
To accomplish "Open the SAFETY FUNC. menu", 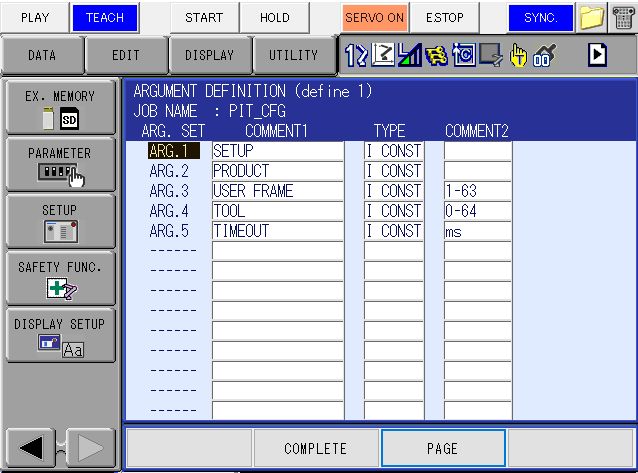I will [x=60, y=278].
